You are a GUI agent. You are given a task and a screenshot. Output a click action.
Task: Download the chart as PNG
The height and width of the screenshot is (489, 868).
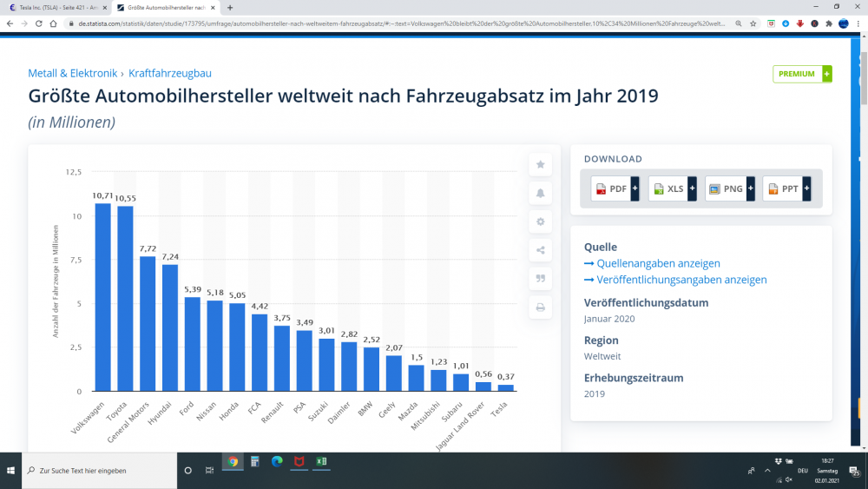pos(727,188)
